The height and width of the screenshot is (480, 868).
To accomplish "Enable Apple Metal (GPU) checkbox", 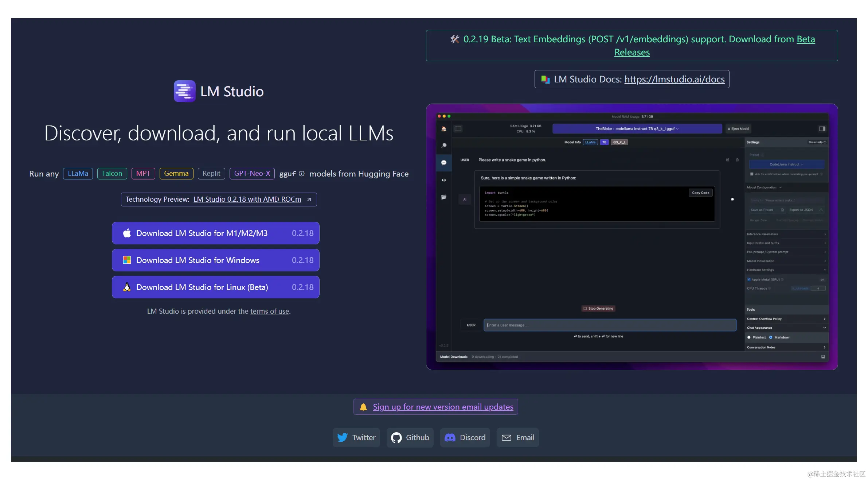I will (749, 280).
